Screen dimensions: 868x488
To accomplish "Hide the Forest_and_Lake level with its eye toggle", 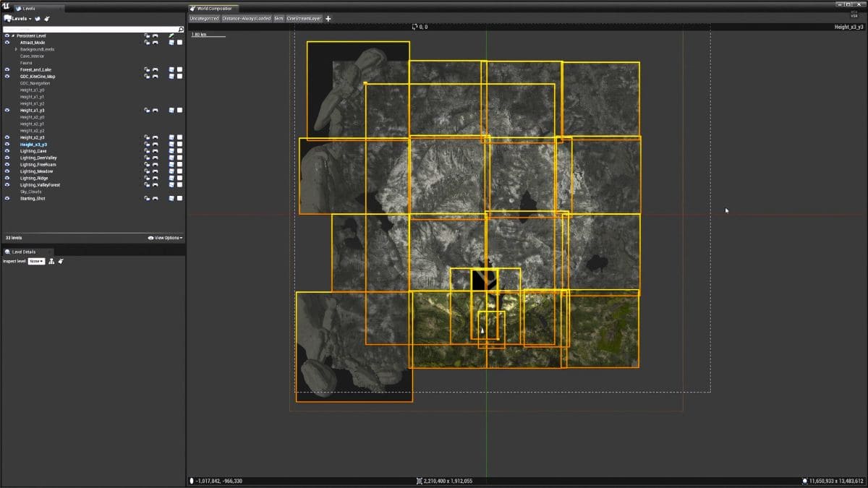I will [8, 69].
